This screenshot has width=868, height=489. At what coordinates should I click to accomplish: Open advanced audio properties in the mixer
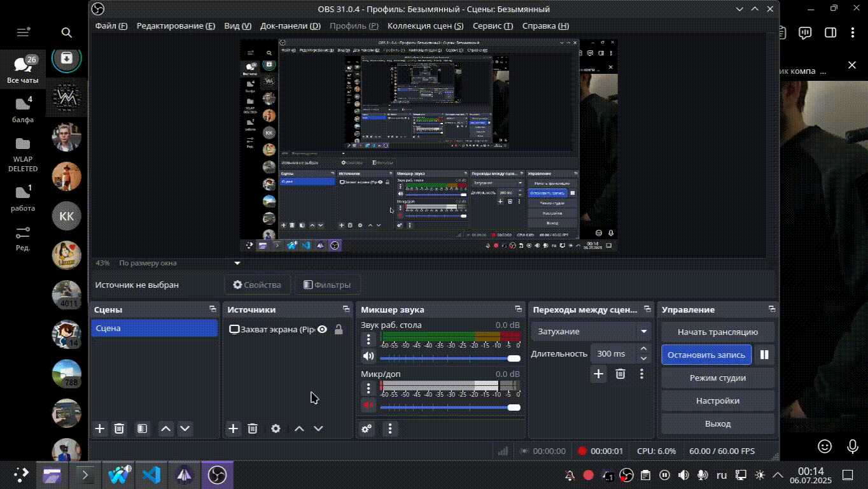coord(367,429)
